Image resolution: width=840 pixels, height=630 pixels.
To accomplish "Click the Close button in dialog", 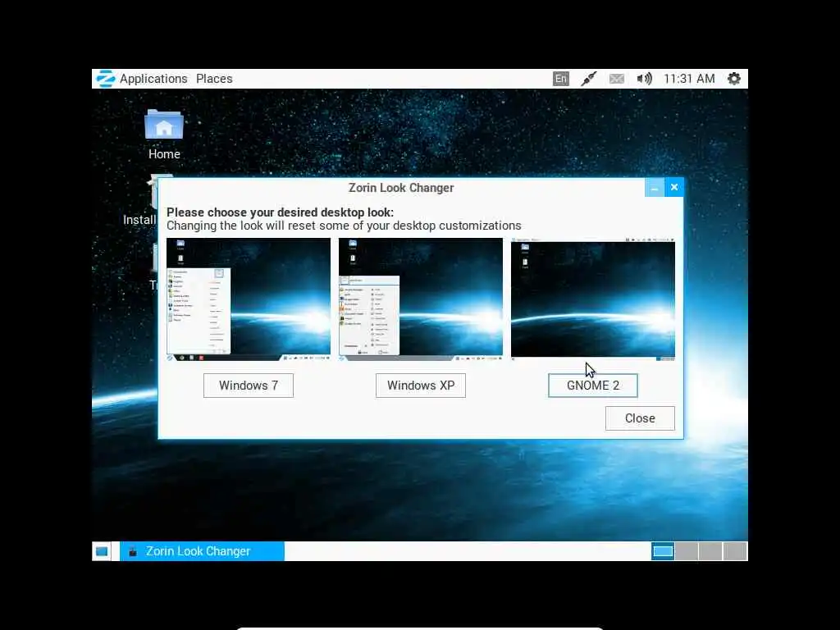I will [640, 418].
